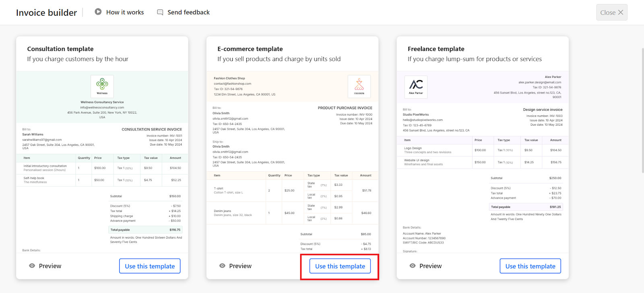
Task: Click the eye icon on Freelance template
Action: (413, 266)
